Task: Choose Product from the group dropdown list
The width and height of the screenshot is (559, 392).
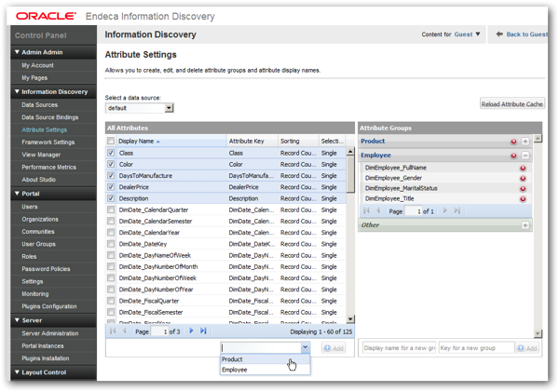Action: pos(265,359)
